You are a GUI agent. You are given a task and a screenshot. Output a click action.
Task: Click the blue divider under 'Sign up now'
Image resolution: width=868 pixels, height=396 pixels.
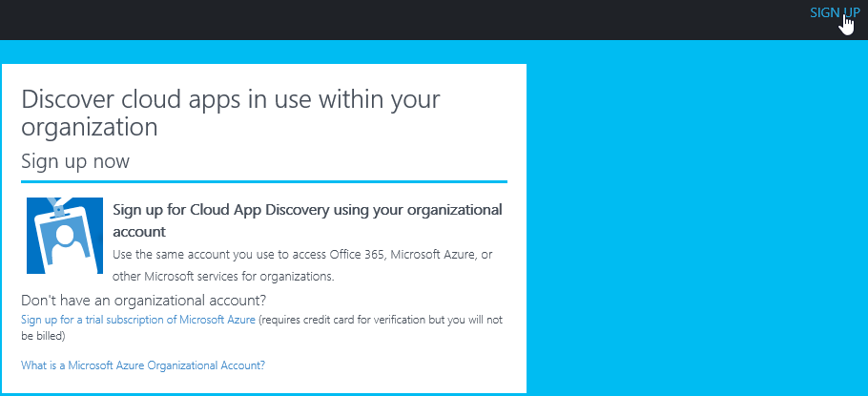[264, 180]
